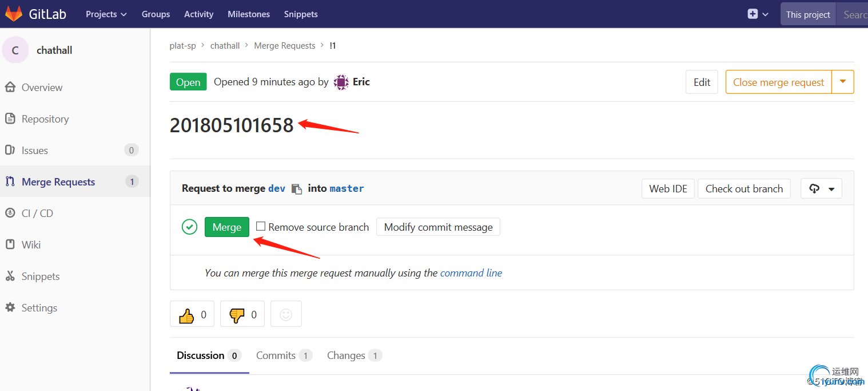Click the CI / CD rocket icon
Image resolution: width=868 pixels, height=391 pixels.
10,213
